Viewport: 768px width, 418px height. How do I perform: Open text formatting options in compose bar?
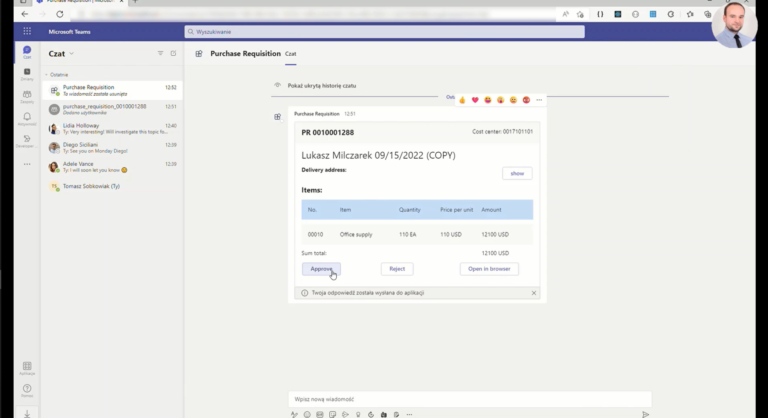[294, 415]
